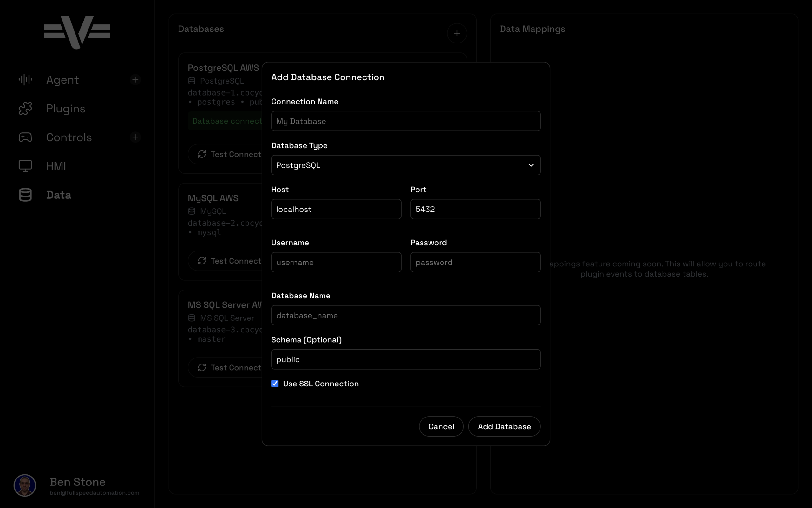This screenshot has height=508, width=812.
Task: Click the Username input field
Action: click(336, 262)
